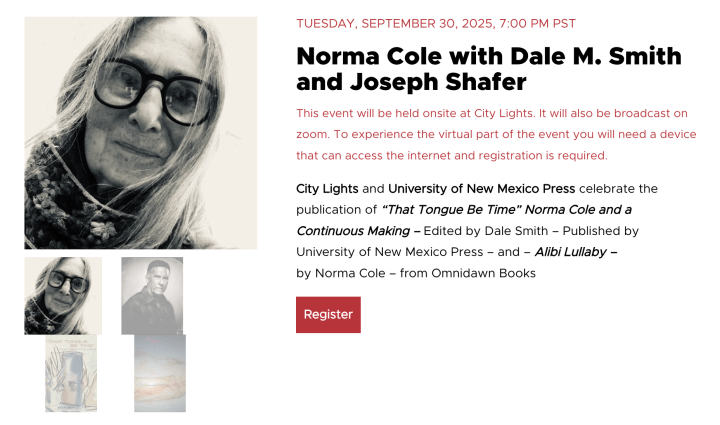720x425 pixels.
Task: Click the Norma Cole event title heading
Action: click(x=488, y=68)
